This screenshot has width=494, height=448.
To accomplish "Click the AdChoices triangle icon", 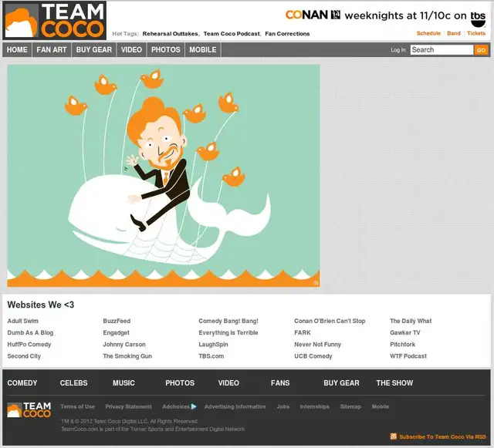I will tap(194, 406).
